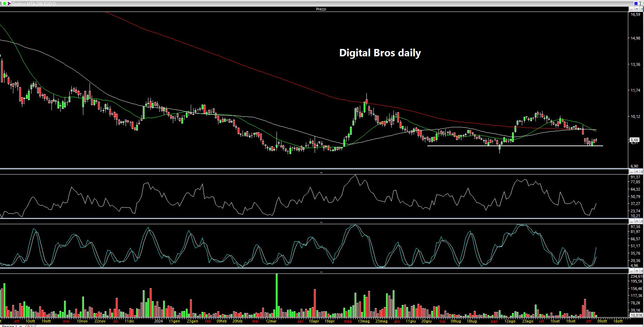The height and width of the screenshot is (327, 644).
Task: Minimize the RSI indicator pane
Action: pos(631,172)
